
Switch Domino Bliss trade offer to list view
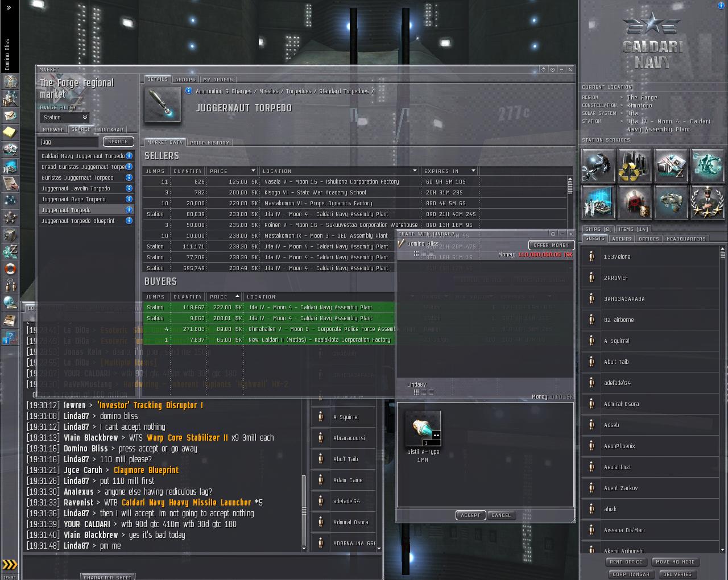(430, 253)
